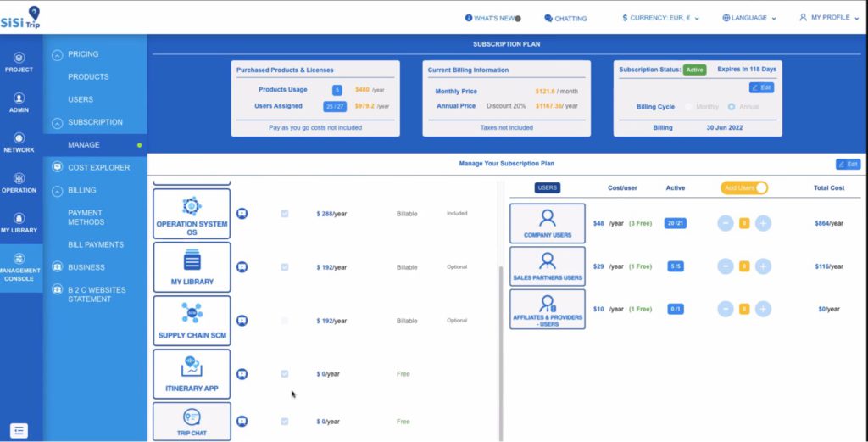Open Payment Methods menu item
The height and width of the screenshot is (442, 868).
click(x=86, y=217)
